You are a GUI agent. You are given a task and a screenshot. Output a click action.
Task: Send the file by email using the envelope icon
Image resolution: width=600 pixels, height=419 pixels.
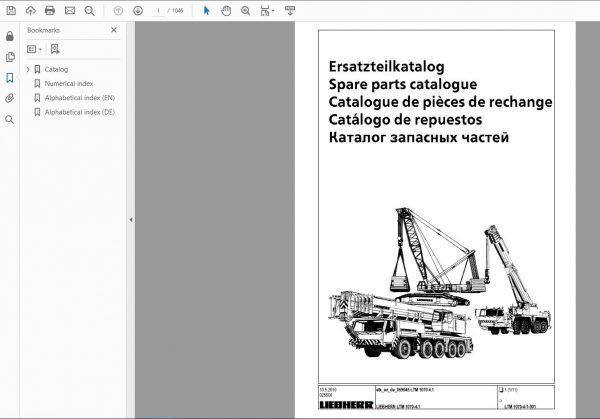click(70, 10)
